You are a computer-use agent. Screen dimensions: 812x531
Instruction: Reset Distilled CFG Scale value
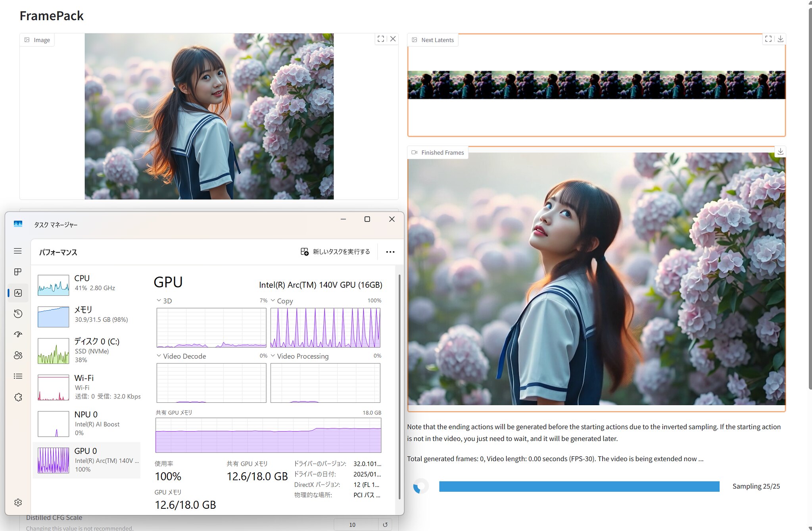click(385, 525)
